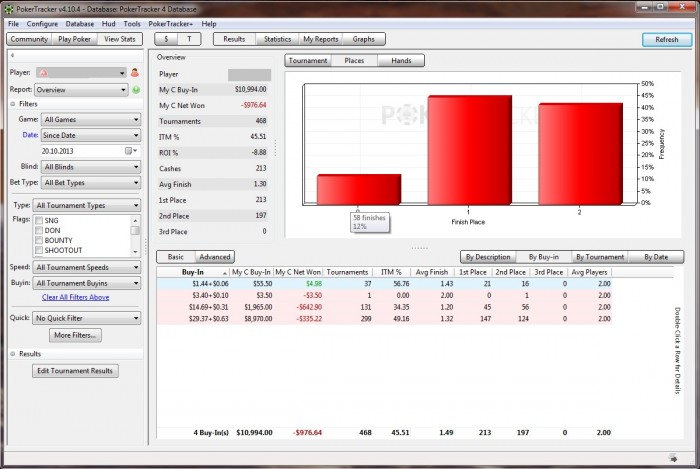The height and width of the screenshot is (469, 700).
Task: Open the PokerTracker+ menu
Action: click(171, 24)
